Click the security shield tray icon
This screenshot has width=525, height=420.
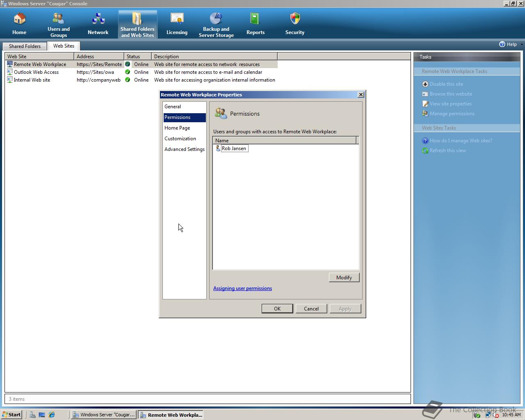click(x=477, y=415)
